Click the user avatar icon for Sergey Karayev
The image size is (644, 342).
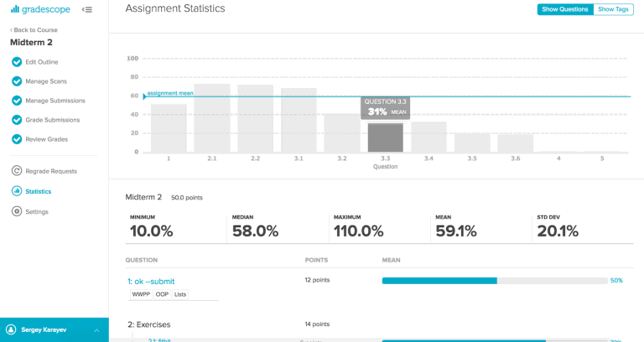point(11,330)
